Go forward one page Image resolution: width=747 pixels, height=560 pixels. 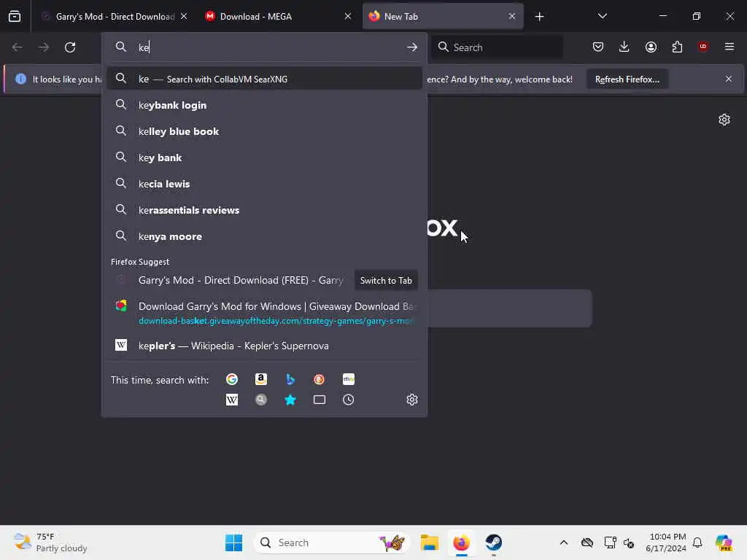tap(43, 47)
